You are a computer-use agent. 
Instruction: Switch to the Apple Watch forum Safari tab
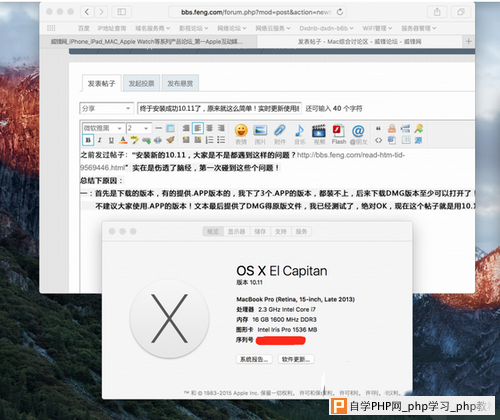[148, 41]
